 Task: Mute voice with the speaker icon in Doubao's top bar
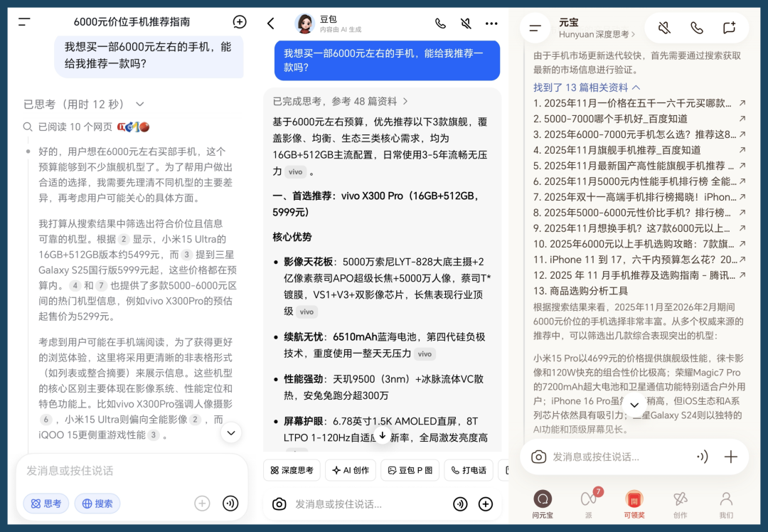click(x=466, y=23)
